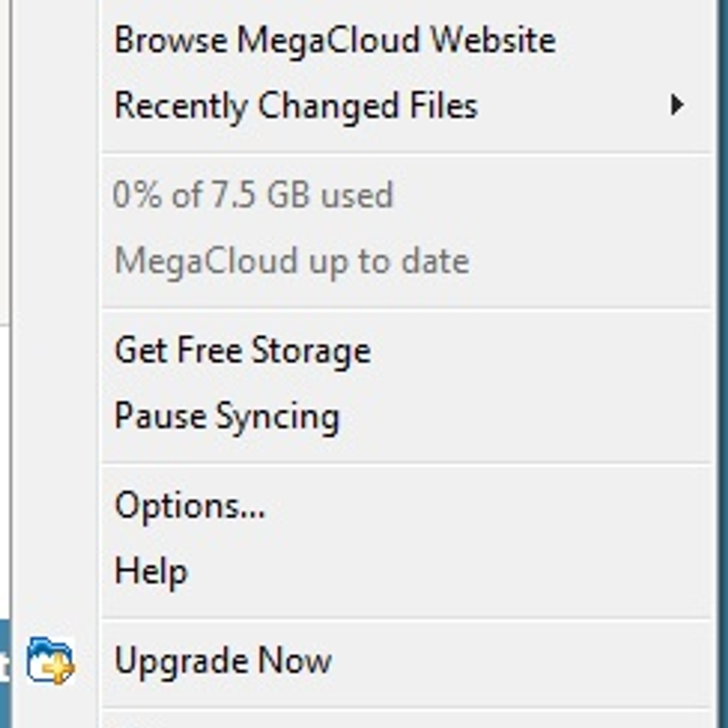Select the Upgrade Now menu item
728x728 pixels.
coord(223,661)
